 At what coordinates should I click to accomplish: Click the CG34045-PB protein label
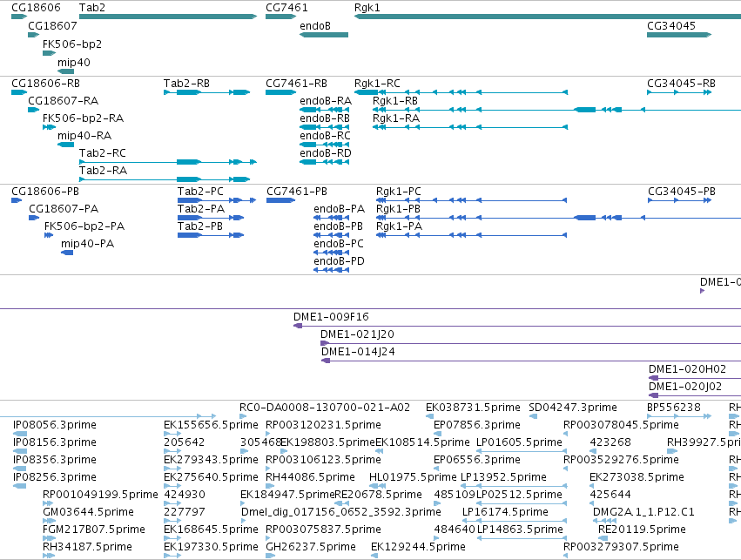pyautogui.click(x=682, y=192)
